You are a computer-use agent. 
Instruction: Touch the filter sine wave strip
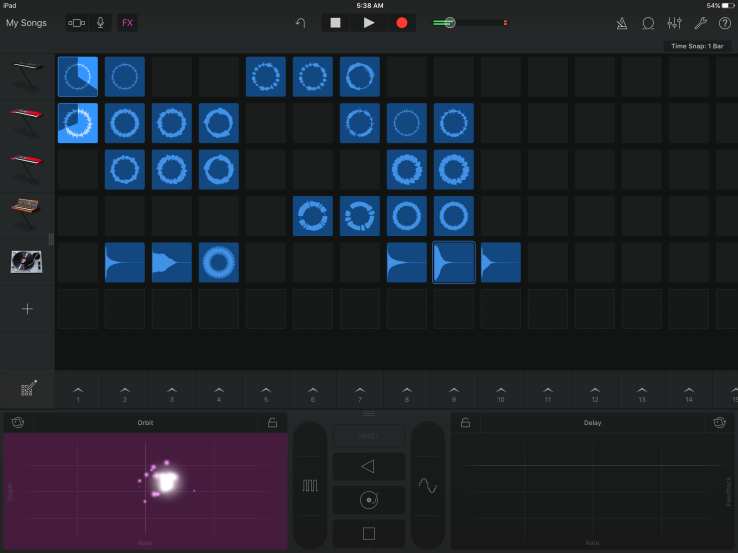[x=428, y=485]
